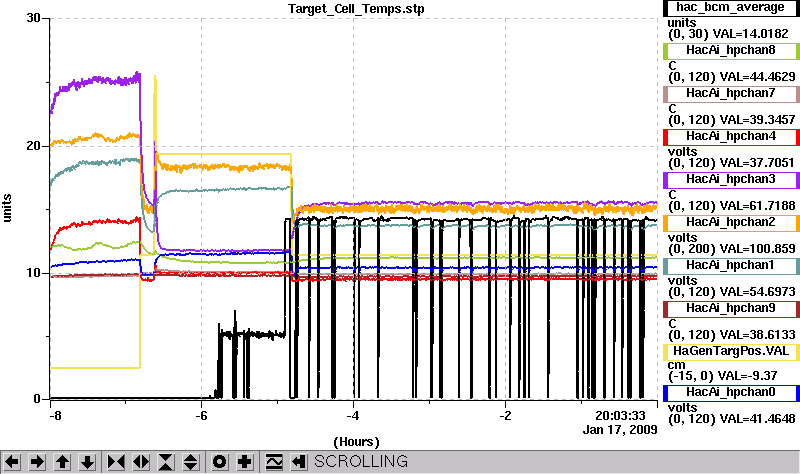The image size is (800, 474).
Task: Select the HaGenTargPos.VAL yellow legend entry
Action: [x=730, y=352]
